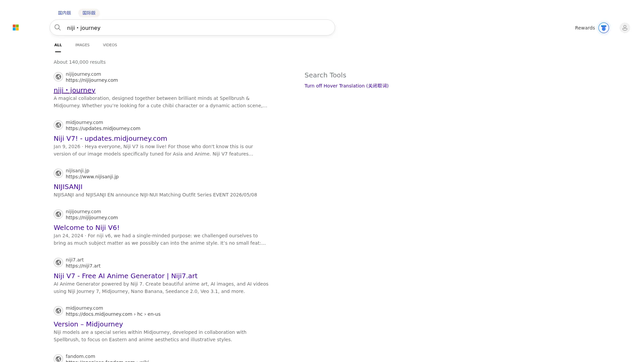This screenshot has height=362, width=644.
Task: Click globe icon beside docs.midjourney.com result
Action: (x=58, y=311)
